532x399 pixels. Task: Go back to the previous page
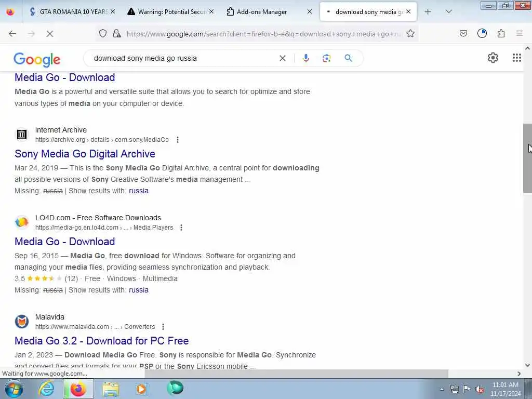click(x=12, y=34)
